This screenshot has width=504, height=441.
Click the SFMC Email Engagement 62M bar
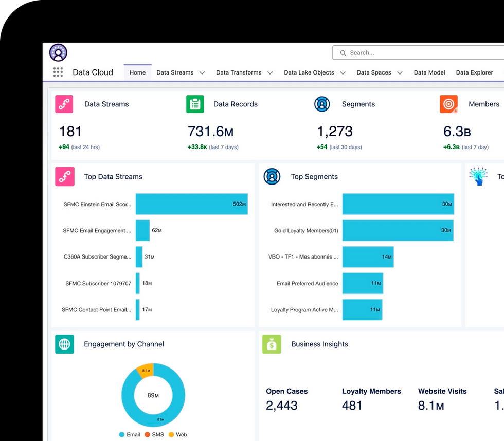click(x=143, y=230)
